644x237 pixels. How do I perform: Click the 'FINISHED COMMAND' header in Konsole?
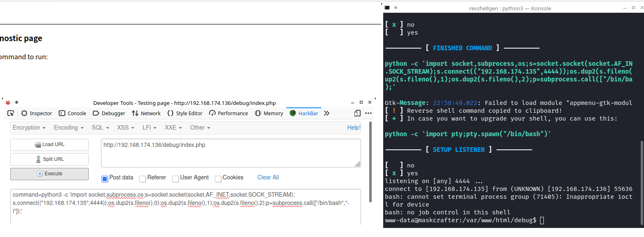(x=462, y=48)
